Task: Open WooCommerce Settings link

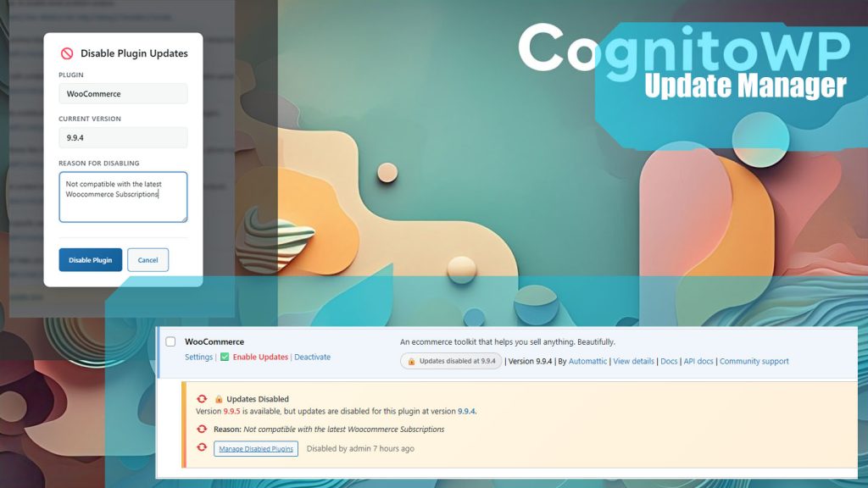Action: 198,357
